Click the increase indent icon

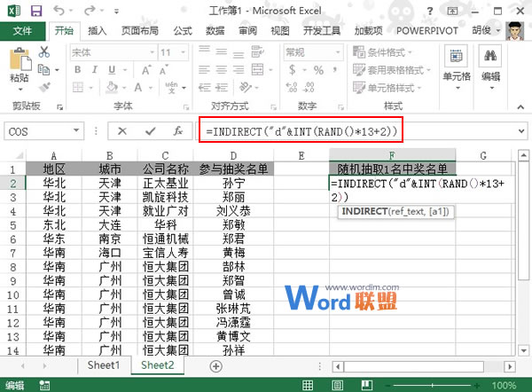tap(222, 88)
